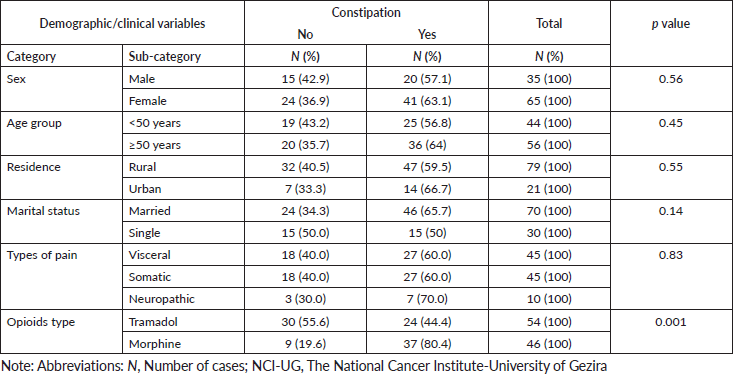
Task: Select the 'Types of pain' category cell
Action: point(61,277)
